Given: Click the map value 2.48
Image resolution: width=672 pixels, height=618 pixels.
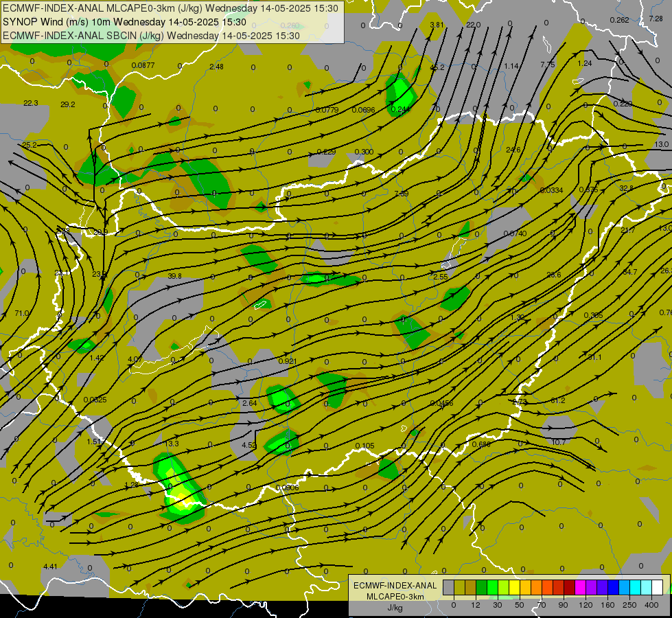Looking at the screenshot, I should tap(216, 67).
